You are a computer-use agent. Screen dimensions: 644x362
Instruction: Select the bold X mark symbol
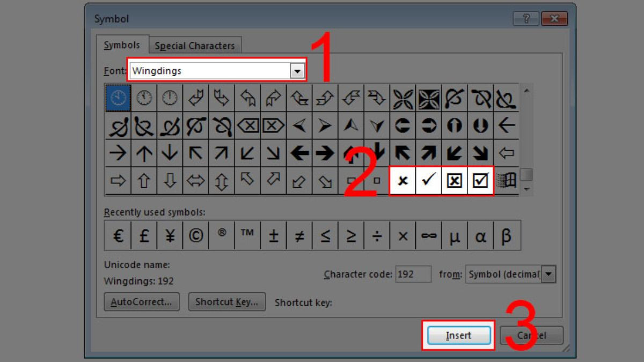(402, 181)
